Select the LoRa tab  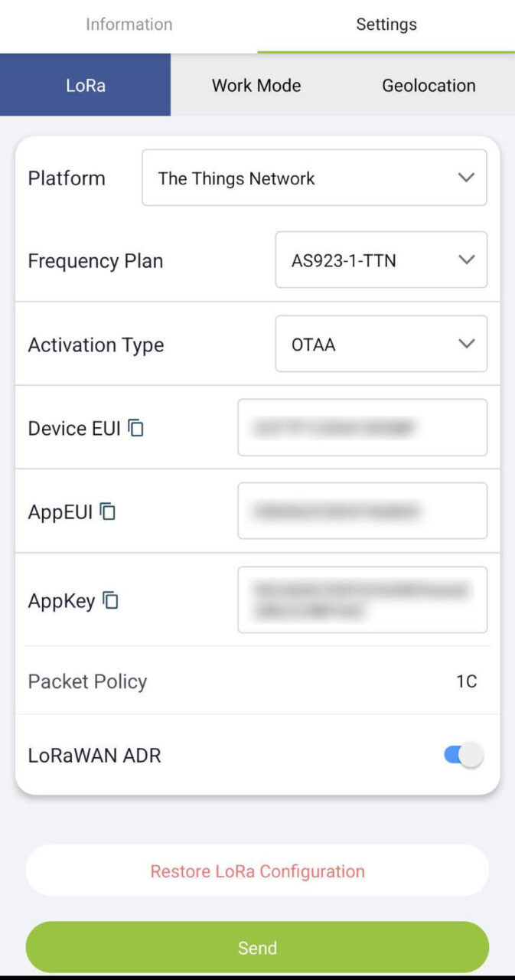[85, 85]
